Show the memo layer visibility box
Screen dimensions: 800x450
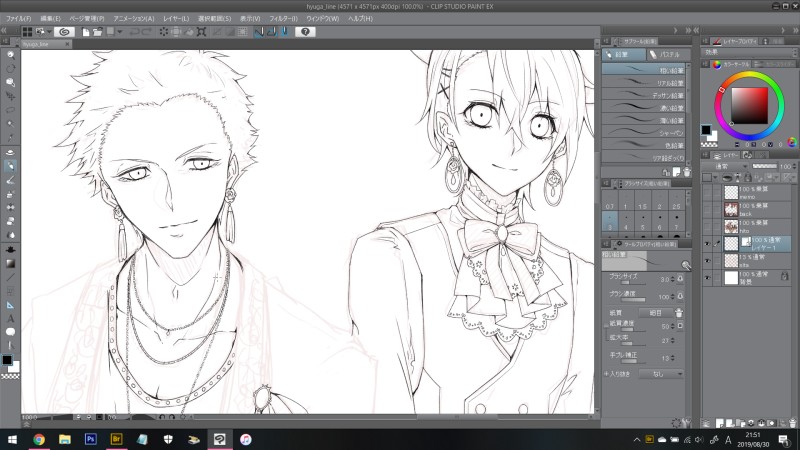(707, 192)
